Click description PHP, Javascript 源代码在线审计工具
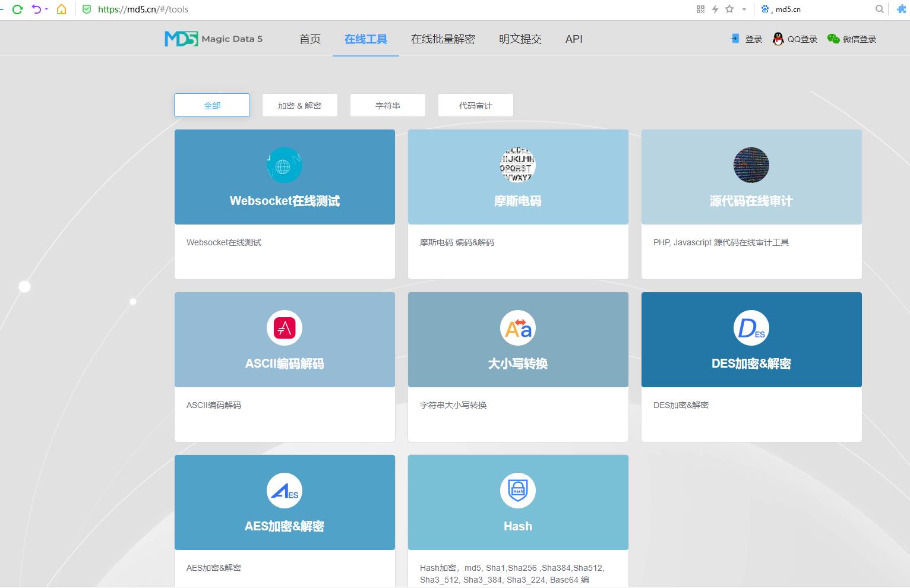This screenshot has width=910, height=588. coord(721,242)
